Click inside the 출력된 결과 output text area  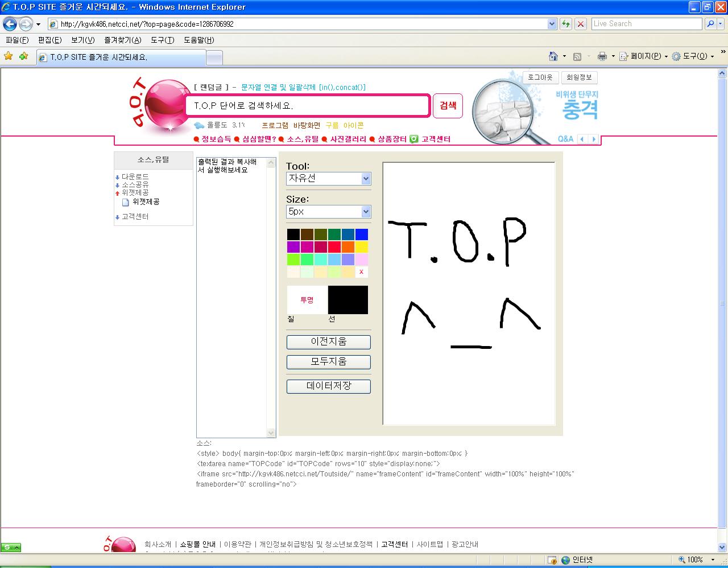(232, 297)
